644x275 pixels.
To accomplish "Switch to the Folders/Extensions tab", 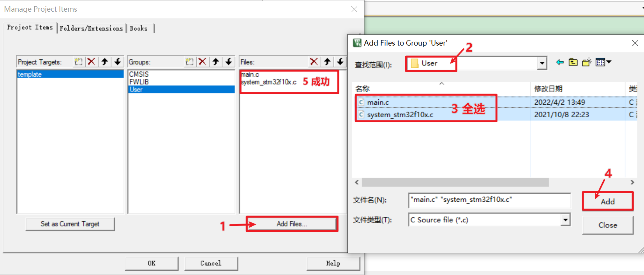I will click(x=91, y=28).
